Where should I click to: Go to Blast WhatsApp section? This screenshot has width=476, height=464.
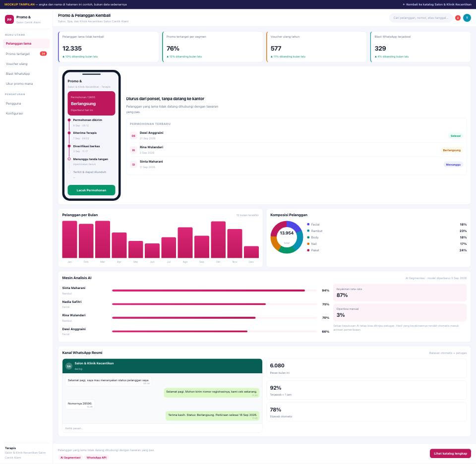point(26,74)
